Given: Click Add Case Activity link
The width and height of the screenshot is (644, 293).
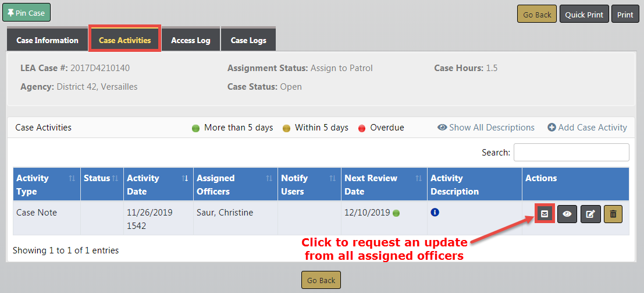Looking at the screenshot, I should (587, 128).
